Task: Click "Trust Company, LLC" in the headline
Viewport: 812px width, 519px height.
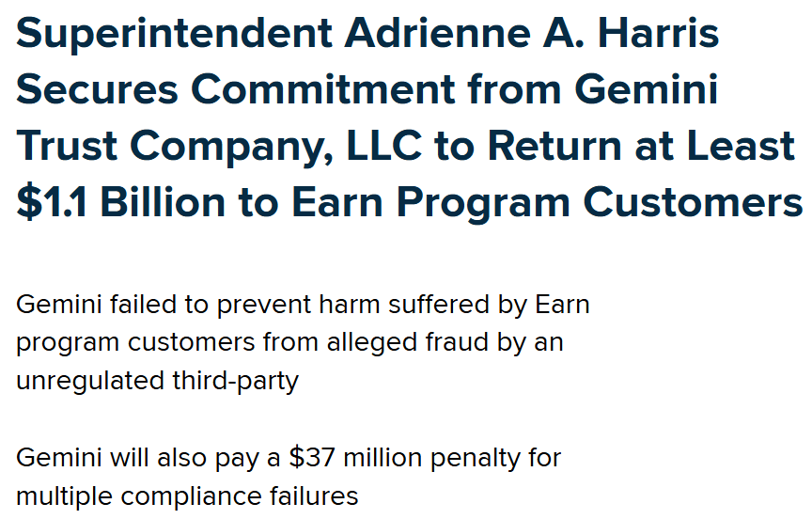Action: point(219,146)
